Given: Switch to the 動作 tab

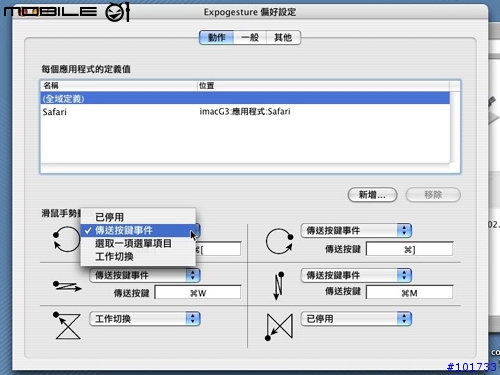Looking at the screenshot, I should click(216, 37).
